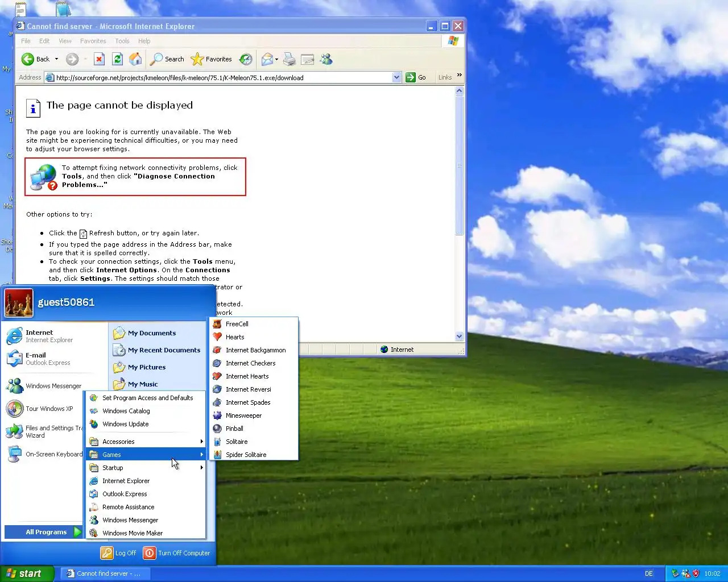Open My Music from Start menu
Screen dimensions: 728x582
click(x=135, y=384)
